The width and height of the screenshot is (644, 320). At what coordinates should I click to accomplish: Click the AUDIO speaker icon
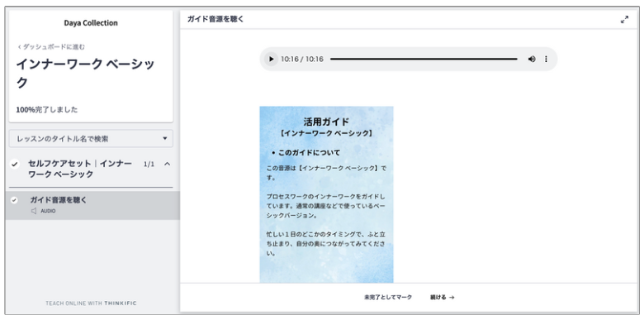click(x=34, y=211)
